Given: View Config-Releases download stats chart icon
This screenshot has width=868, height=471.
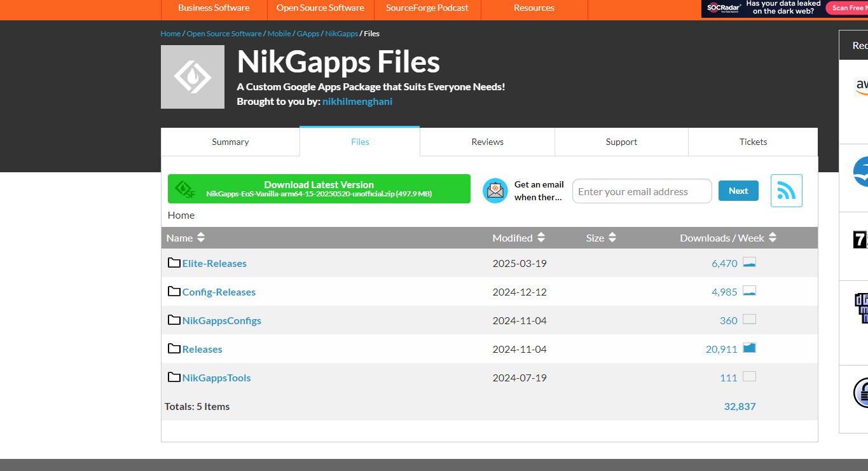Looking at the screenshot, I should [x=749, y=291].
